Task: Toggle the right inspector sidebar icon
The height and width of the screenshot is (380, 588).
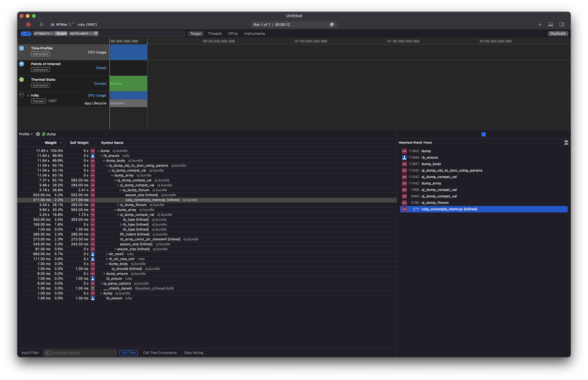Action: 562,25
